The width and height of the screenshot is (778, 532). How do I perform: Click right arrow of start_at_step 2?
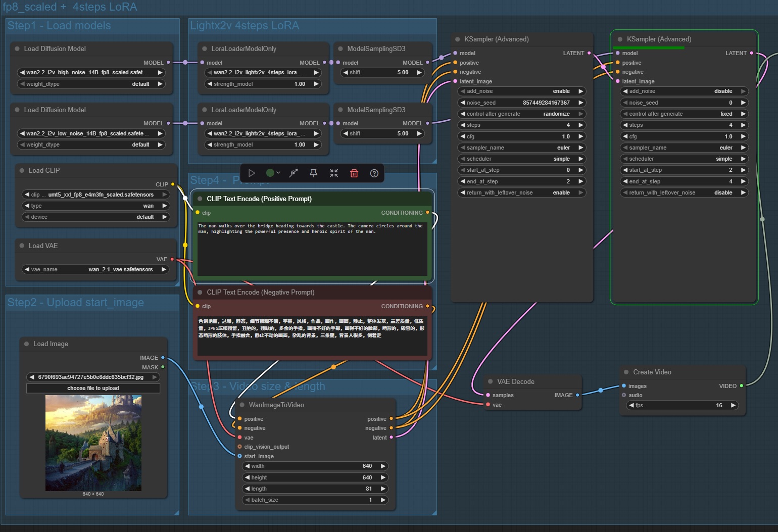point(743,170)
